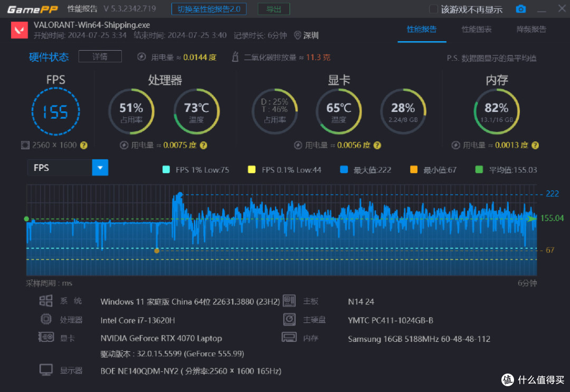Click the carbon dioxide emission bottle icon
Image resolution: width=570 pixels, height=392 pixels.
[235, 56]
